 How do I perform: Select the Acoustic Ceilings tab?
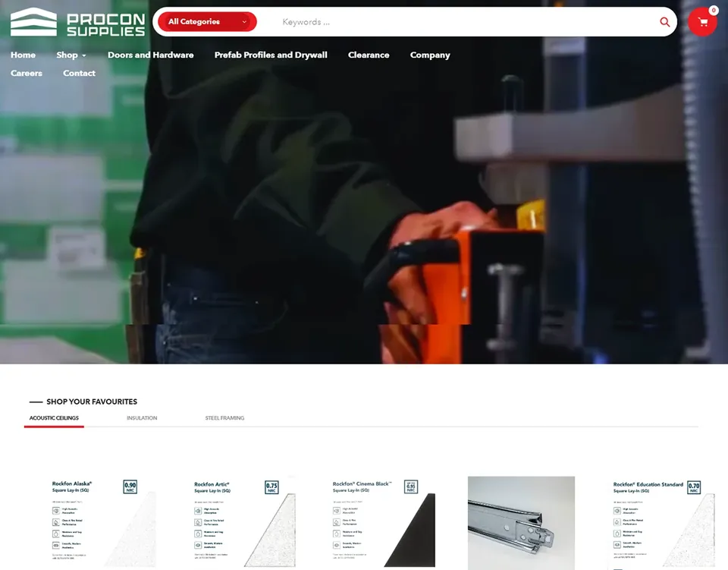coord(54,418)
